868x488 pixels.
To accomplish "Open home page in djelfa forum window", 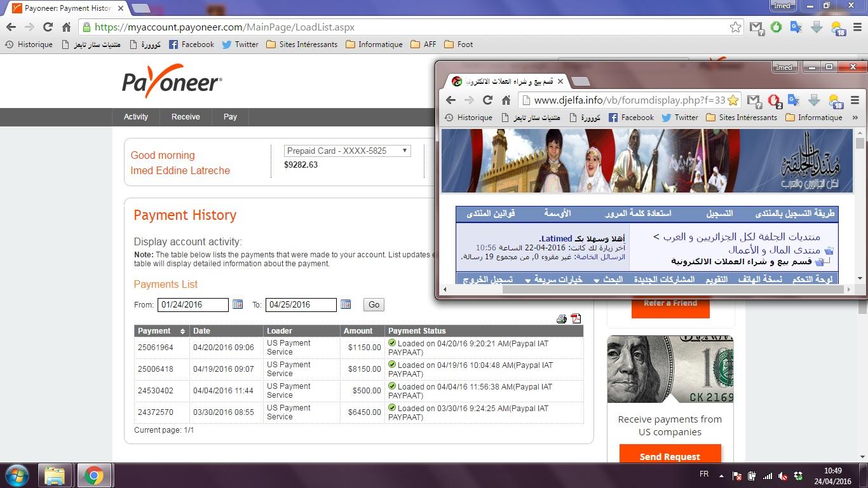I will (506, 100).
